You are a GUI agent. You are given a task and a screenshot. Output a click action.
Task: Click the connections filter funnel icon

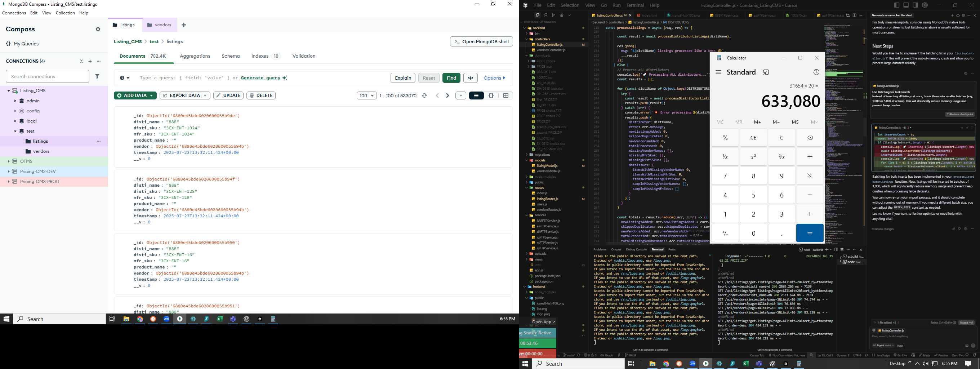pos(97,76)
